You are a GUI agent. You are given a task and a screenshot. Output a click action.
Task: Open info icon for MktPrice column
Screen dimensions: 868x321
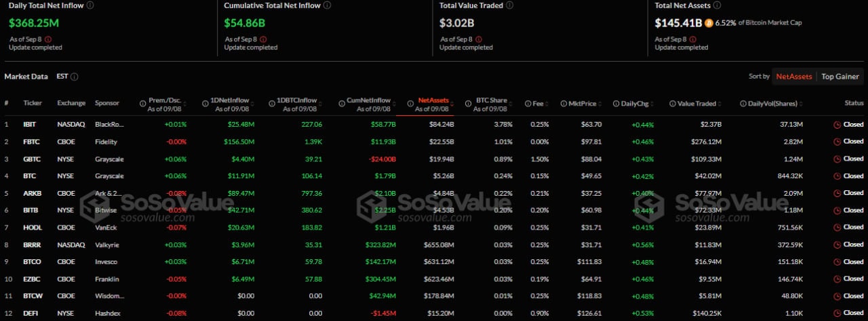click(x=564, y=104)
